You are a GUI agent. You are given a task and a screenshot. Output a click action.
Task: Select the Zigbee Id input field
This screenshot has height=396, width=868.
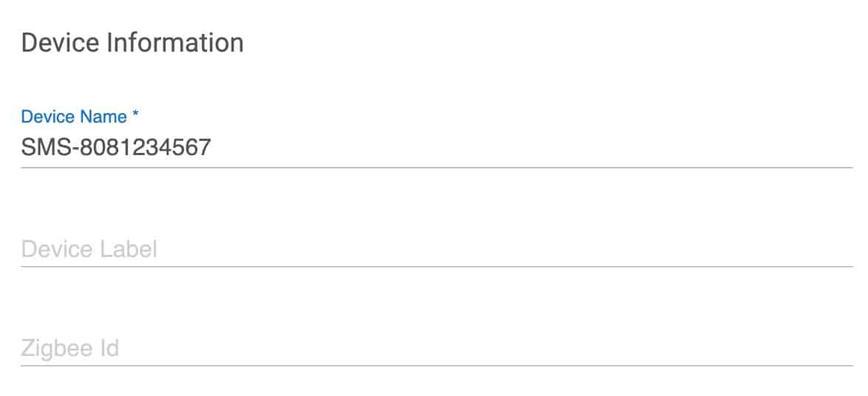[436, 348]
